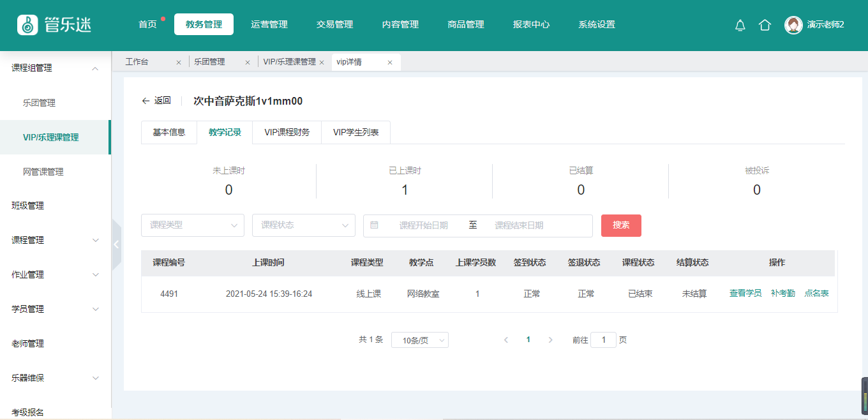Click the notification bell icon

click(x=740, y=25)
